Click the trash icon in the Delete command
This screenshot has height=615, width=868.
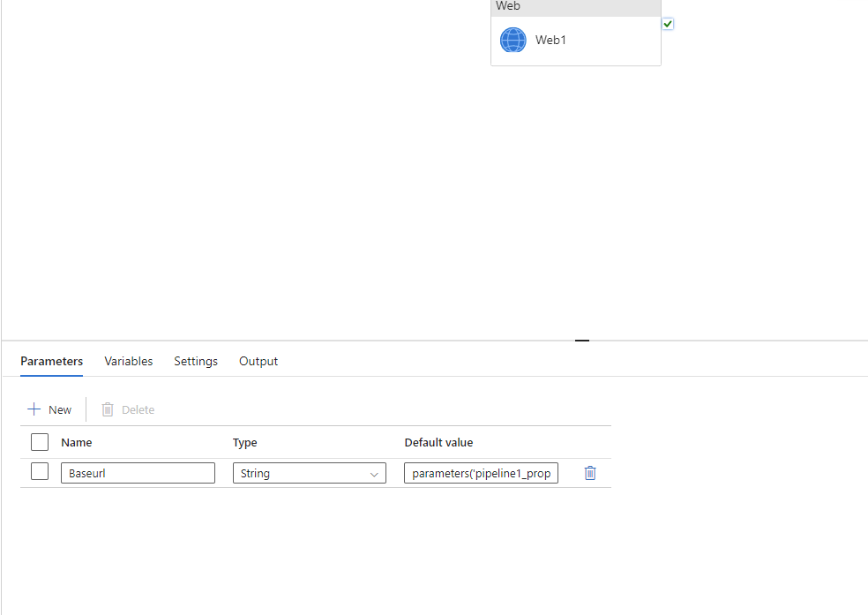[107, 409]
